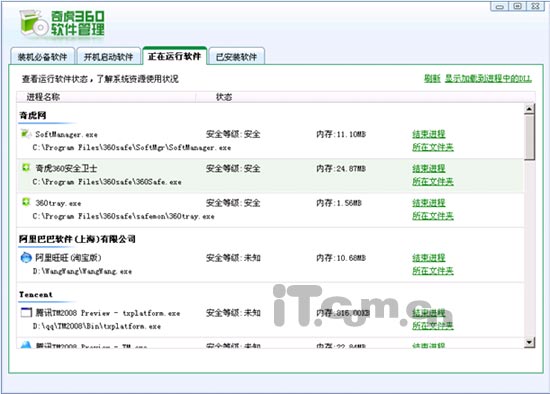This screenshot has width=550, height=394.
Task: Open the containing folder of 360tray.exe
Action: pyautogui.click(x=433, y=216)
